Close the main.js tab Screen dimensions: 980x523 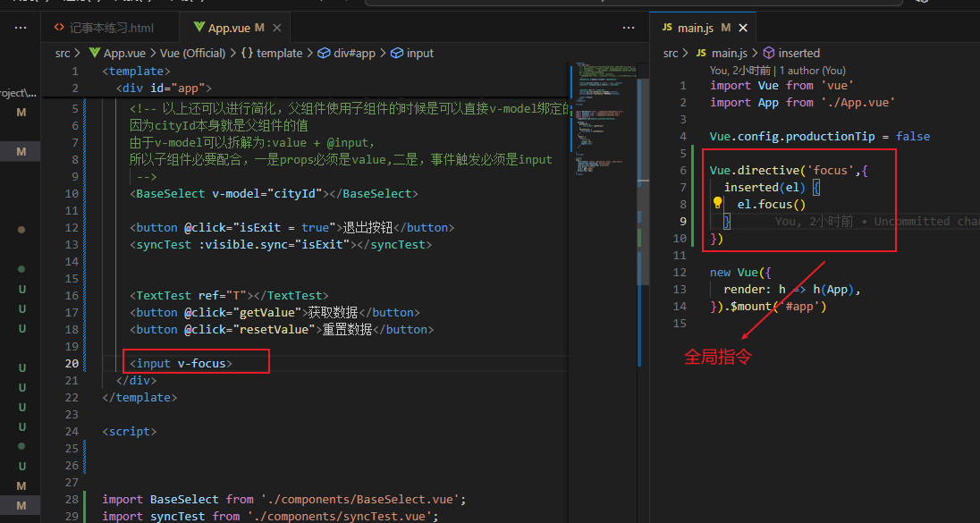(743, 28)
